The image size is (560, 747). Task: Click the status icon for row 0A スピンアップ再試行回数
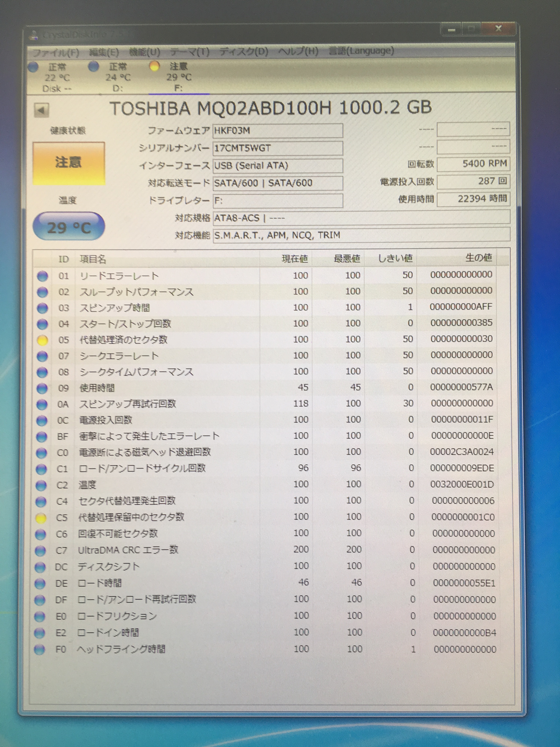42,404
